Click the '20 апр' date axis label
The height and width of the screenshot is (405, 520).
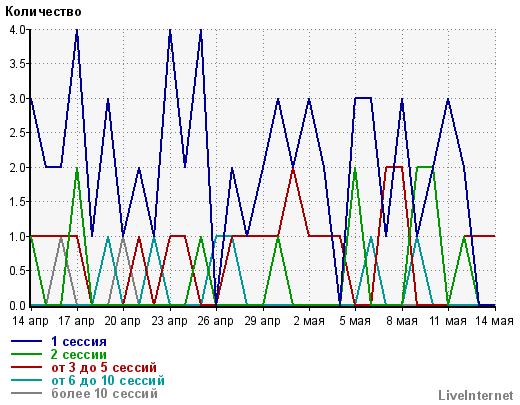coord(123,321)
